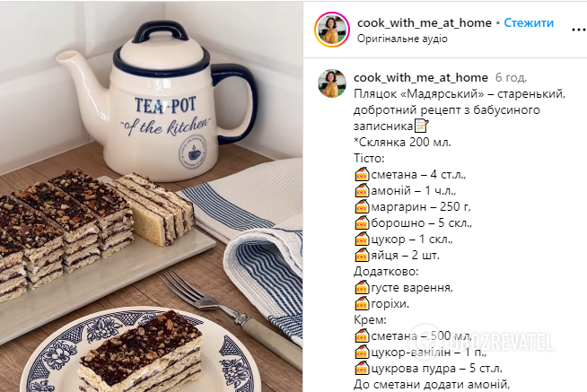
Task: Click the caption author username cook_with_me_at_home
Action: [421, 77]
